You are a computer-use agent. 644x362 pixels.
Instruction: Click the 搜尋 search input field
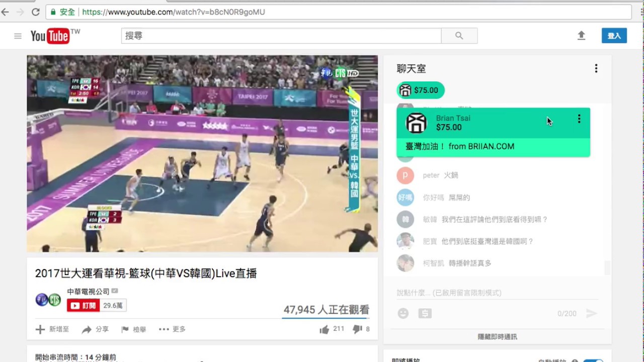[281, 36]
